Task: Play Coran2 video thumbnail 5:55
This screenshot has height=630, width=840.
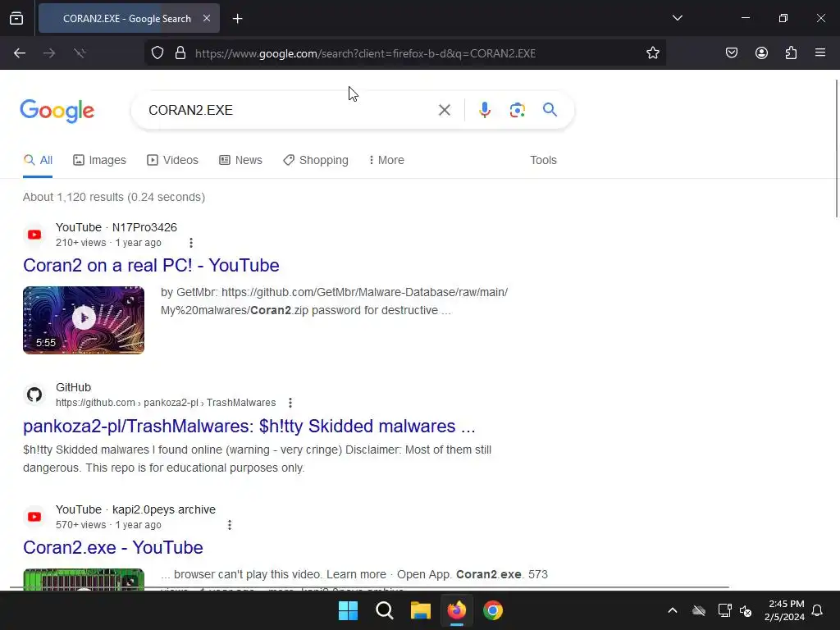Action: click(x=84, y=320)
